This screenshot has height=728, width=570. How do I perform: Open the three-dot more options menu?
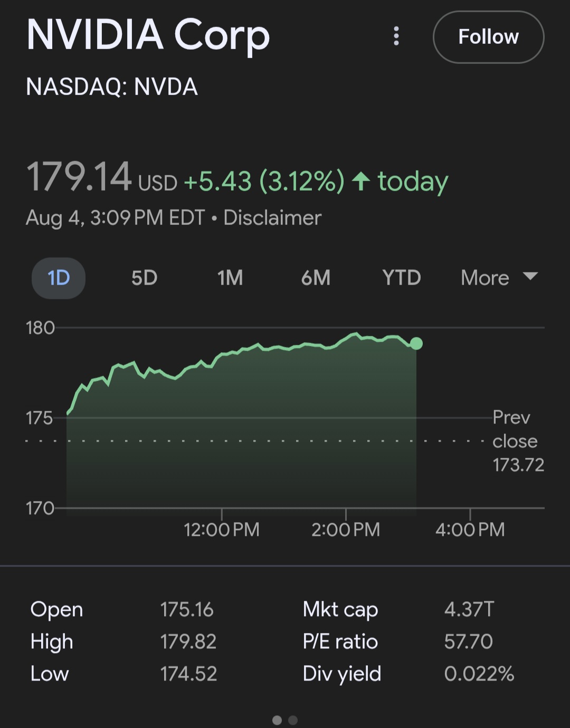[396, 36]
